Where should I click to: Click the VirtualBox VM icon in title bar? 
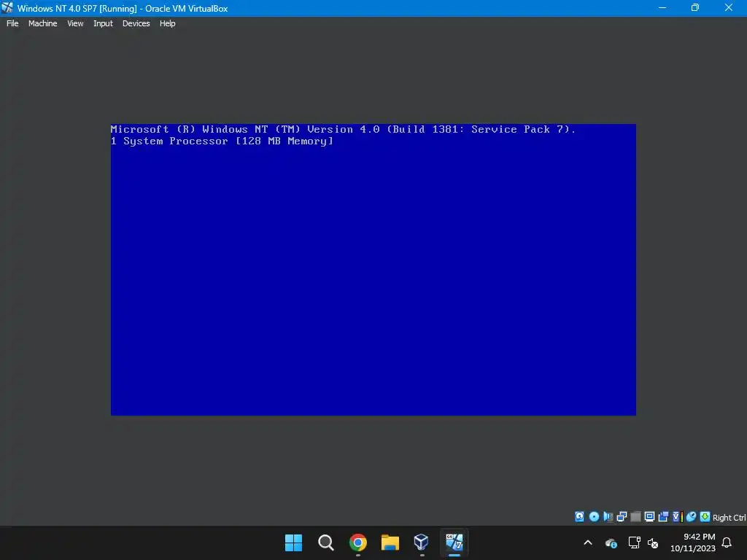(x=7, y=7)
